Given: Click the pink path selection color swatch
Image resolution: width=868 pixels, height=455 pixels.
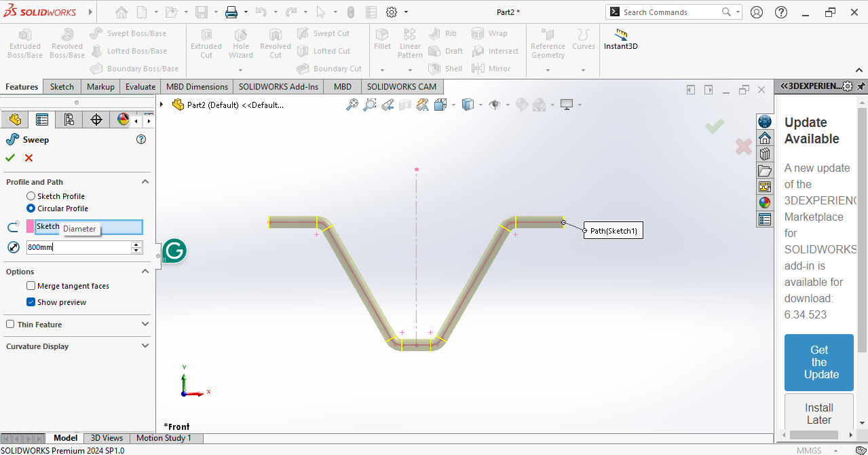Looking at the screenshot, I should click(x=30, y=226).
